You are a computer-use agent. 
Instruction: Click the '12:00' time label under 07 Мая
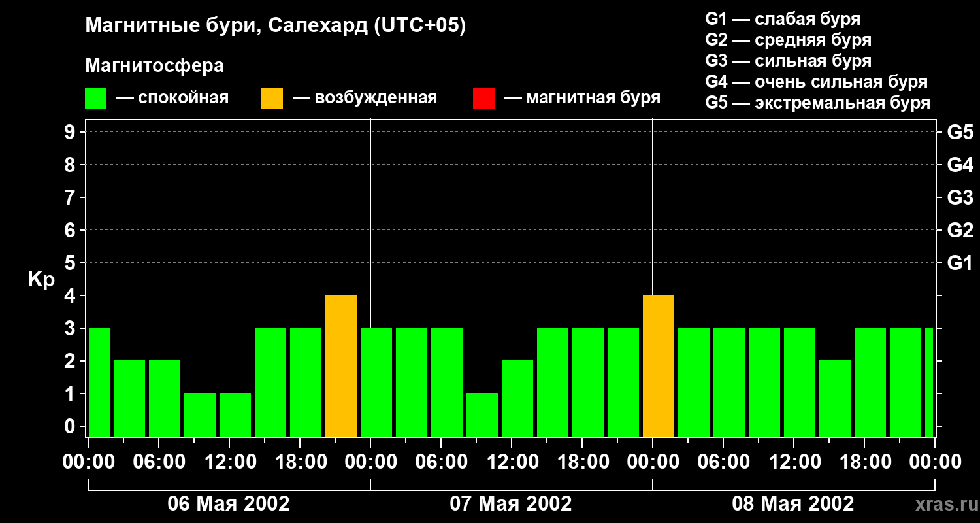[512, 462]
